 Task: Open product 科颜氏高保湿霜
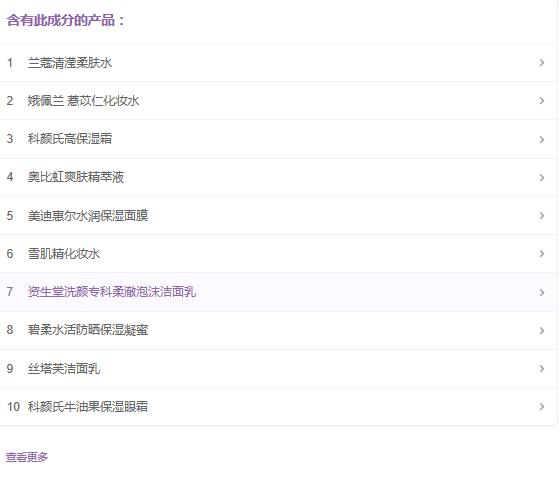70,139
